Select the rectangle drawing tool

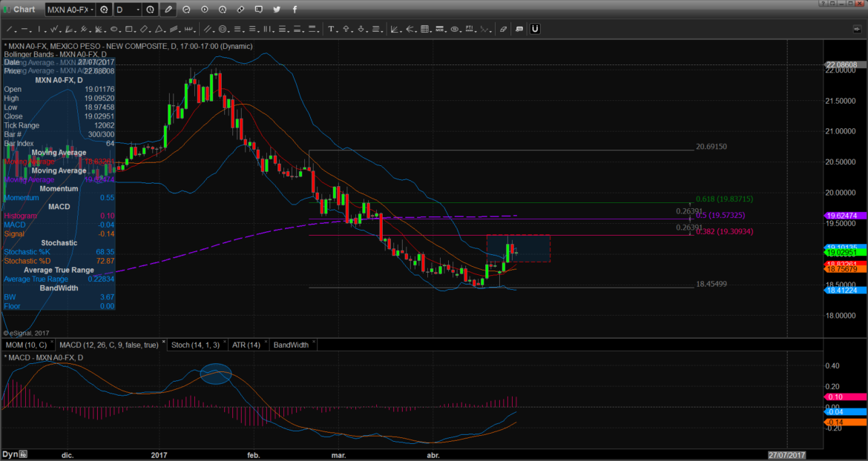[x=128, y=30]
